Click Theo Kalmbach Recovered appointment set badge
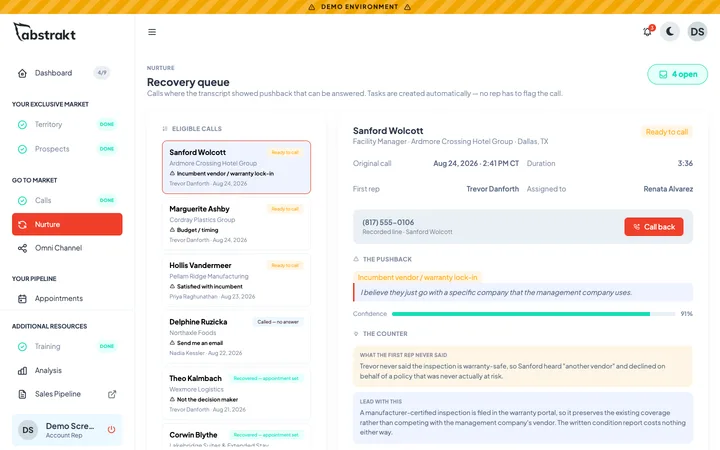The image size is (720, 450). tap(266, 378)
